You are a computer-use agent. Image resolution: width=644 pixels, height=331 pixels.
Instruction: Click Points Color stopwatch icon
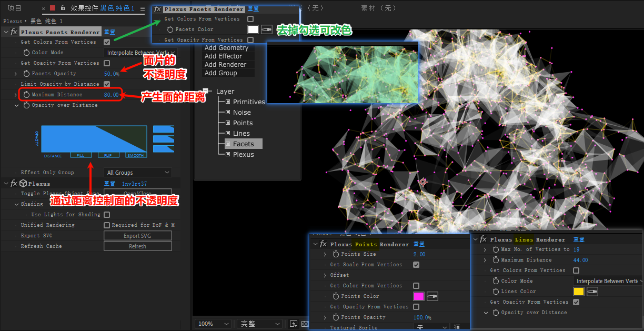pyautogui.click(x=336, y=296)
